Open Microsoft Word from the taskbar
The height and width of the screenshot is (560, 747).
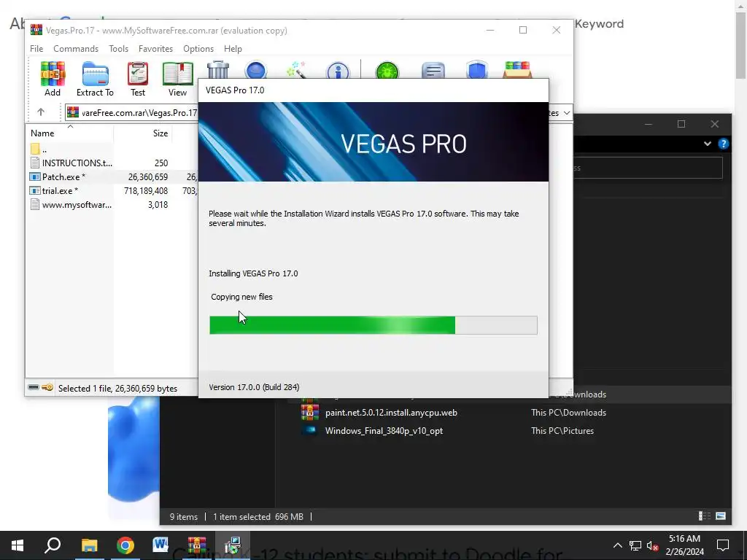[160, 545]
